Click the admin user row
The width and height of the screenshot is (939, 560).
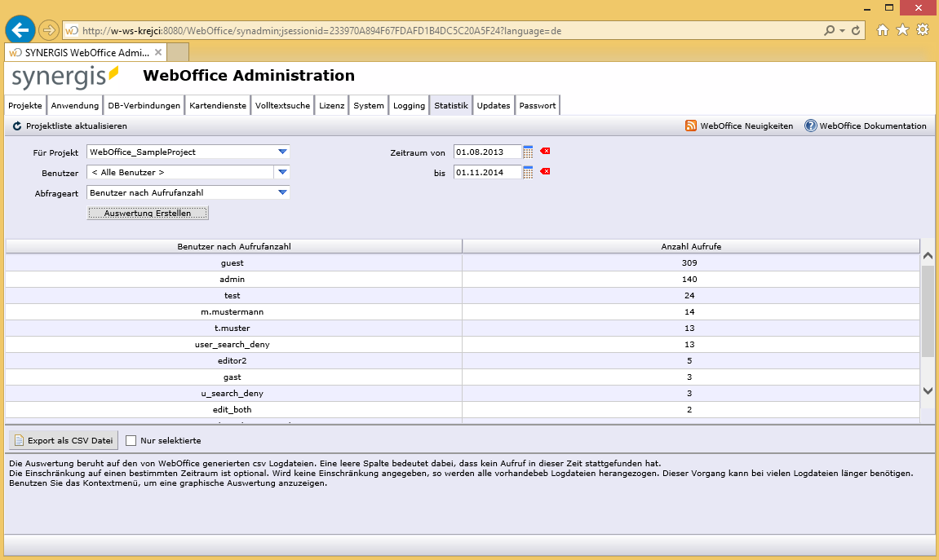[x=233, y=279]
